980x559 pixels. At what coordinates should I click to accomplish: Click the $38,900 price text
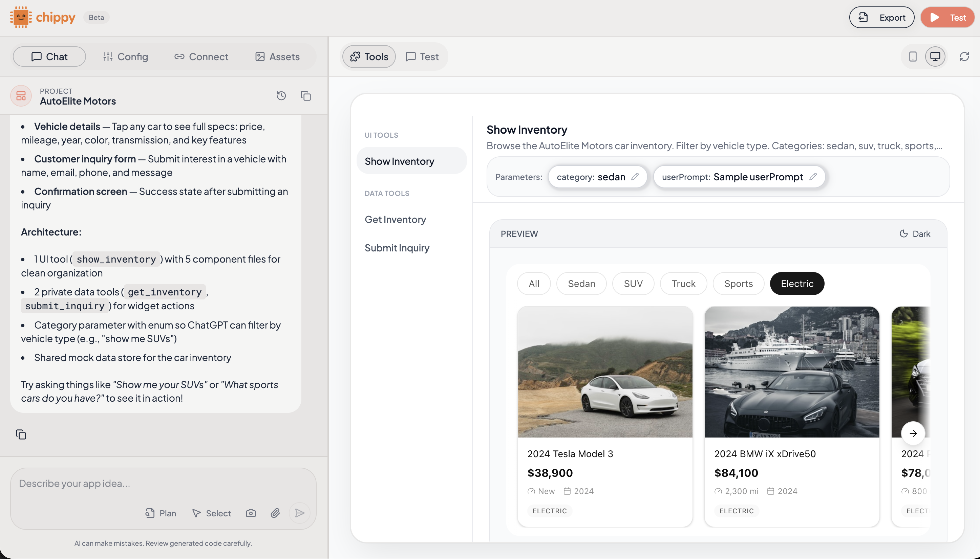pos(550,473)
